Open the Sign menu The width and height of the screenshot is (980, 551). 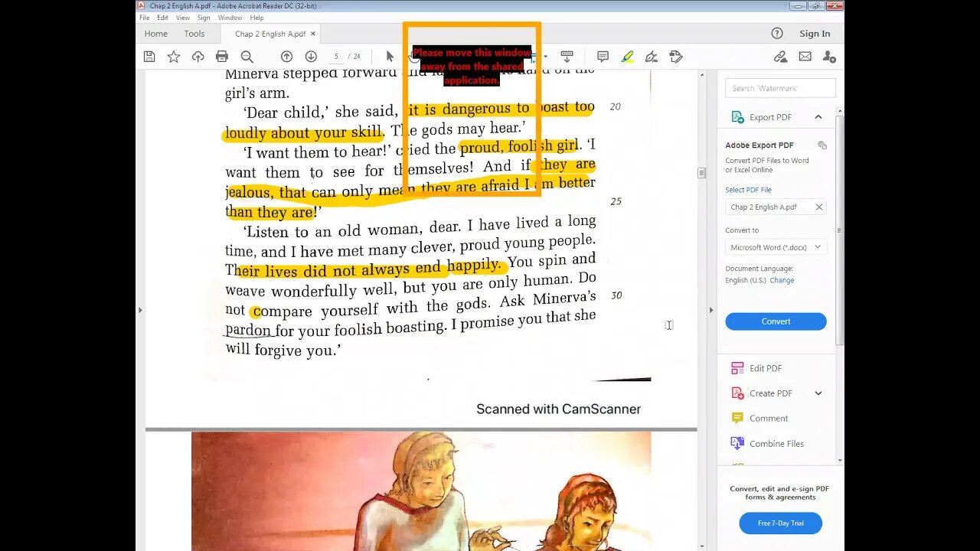[204, 18]
